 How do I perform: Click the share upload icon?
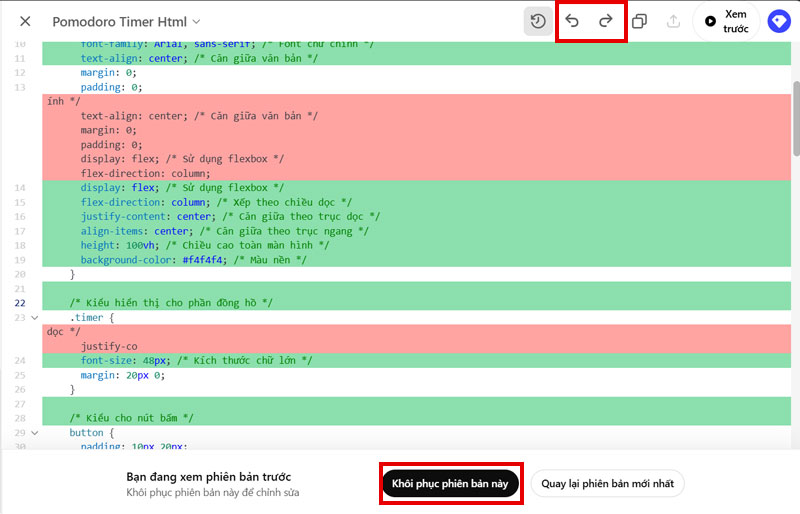[673, 21]
